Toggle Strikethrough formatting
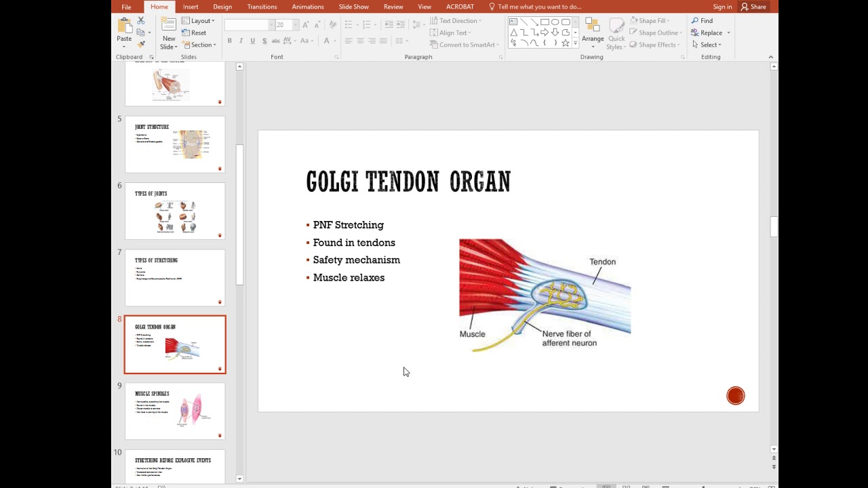This screenshot has width=868, height=488. pos(275,41)
